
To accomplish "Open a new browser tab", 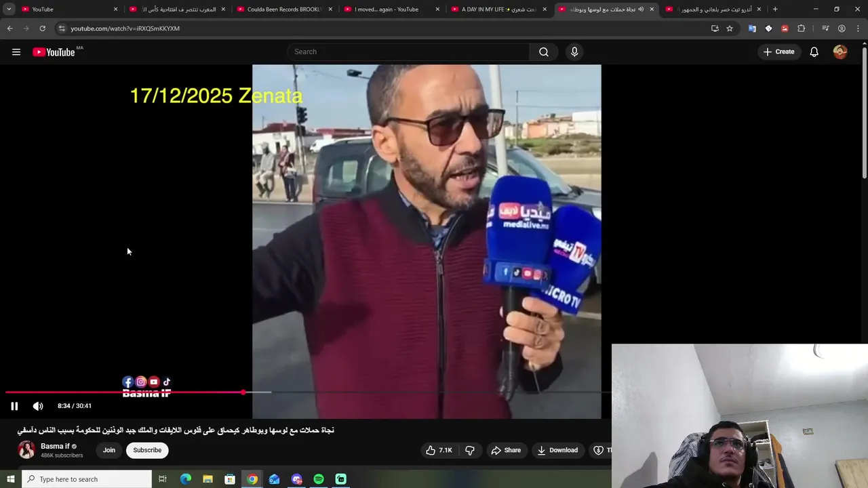I will [x=775, y=9].
